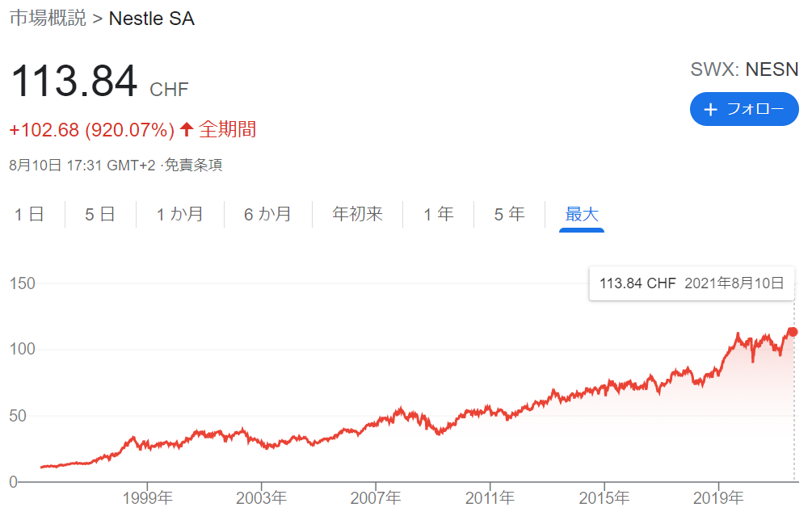Click the 150 y-axis label
Image resolution: width=812 pixels, height=516 pixels.
23,283
